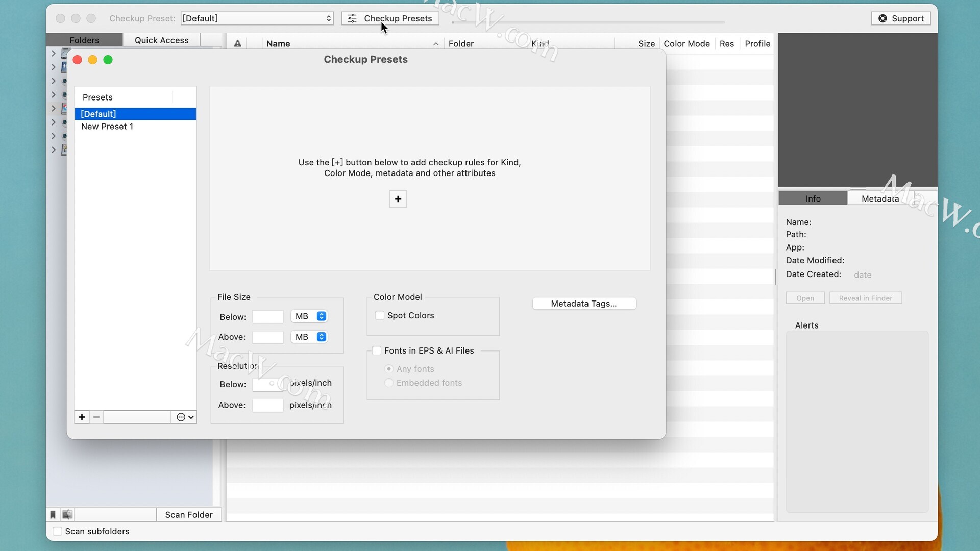This screenshot has width=980, height=551.
Task: Check the Scan subfolders option
Action: [58, 531]
